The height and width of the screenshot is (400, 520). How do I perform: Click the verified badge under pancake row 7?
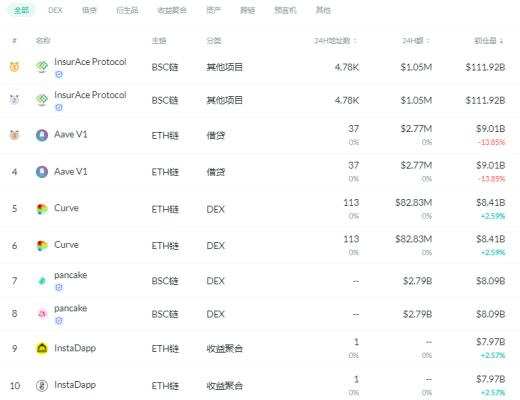pos(59,287)
